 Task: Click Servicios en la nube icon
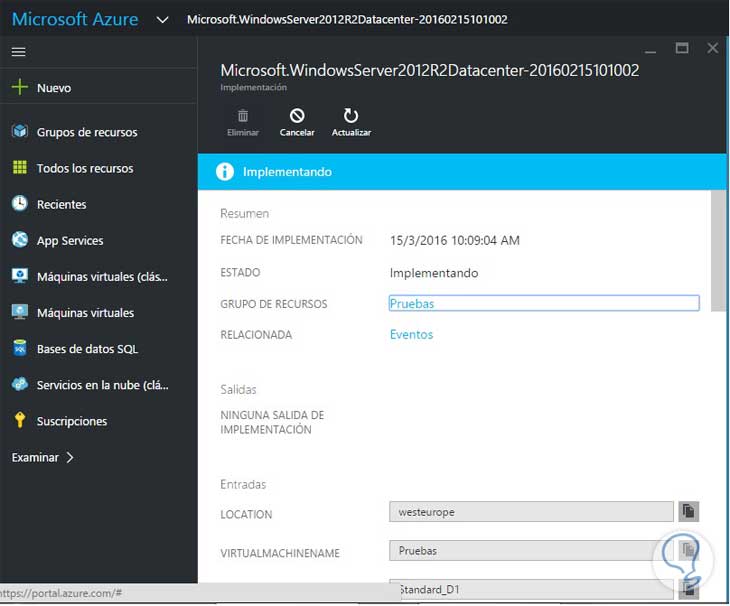pyautogui.click(x=20, y=384)
